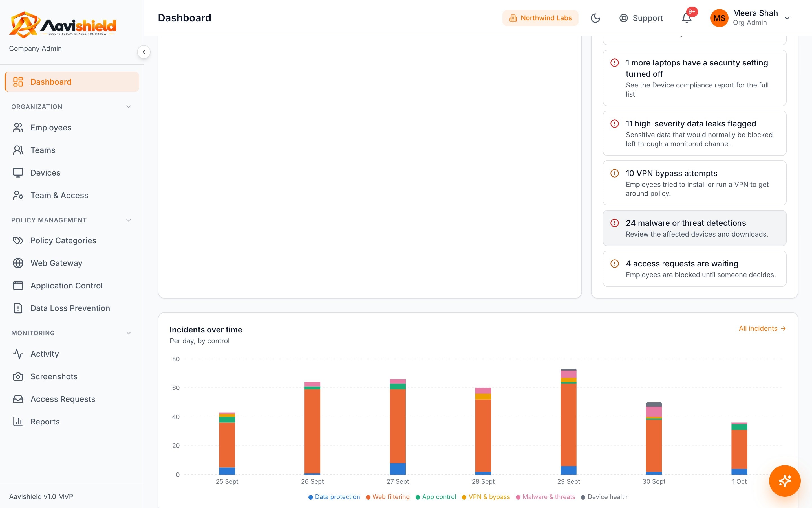Viewport: 812px width, 508px height.
Task: Click the Web Gateway globe icon
Action: (18, 263)
